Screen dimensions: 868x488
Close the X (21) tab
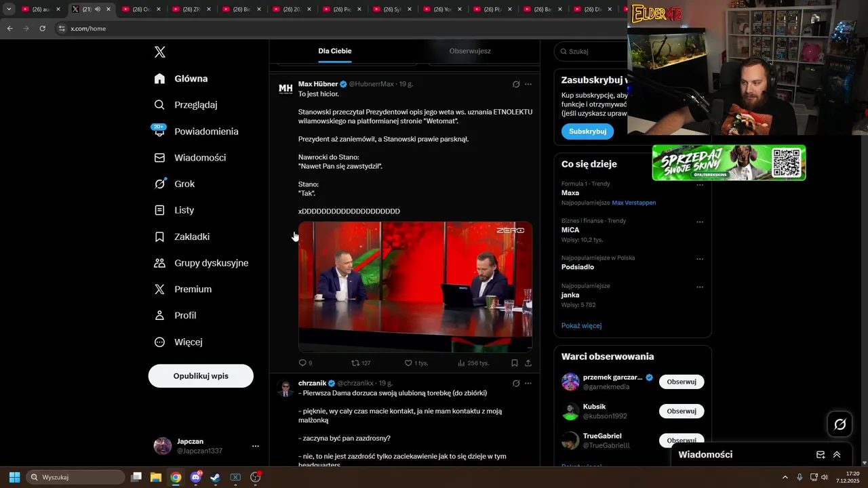tap(108, 9)
